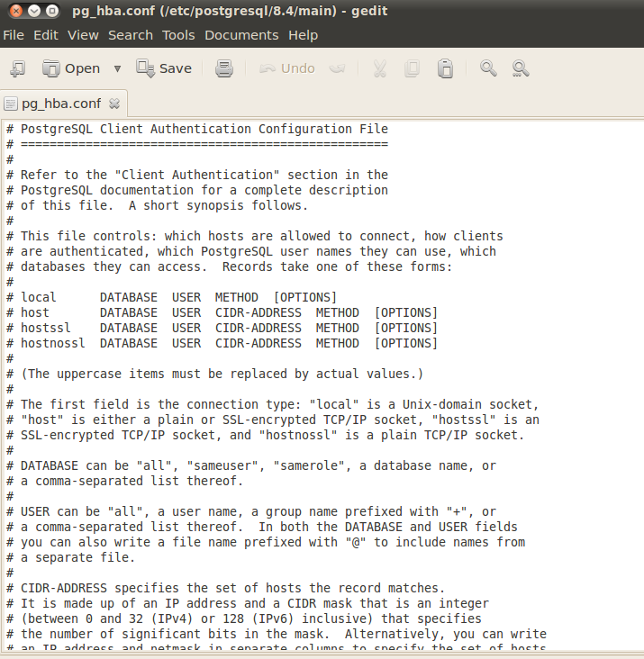The image size is (644, 659).
Task: Open the Documents menu
Action: click(x=241, y=35)
